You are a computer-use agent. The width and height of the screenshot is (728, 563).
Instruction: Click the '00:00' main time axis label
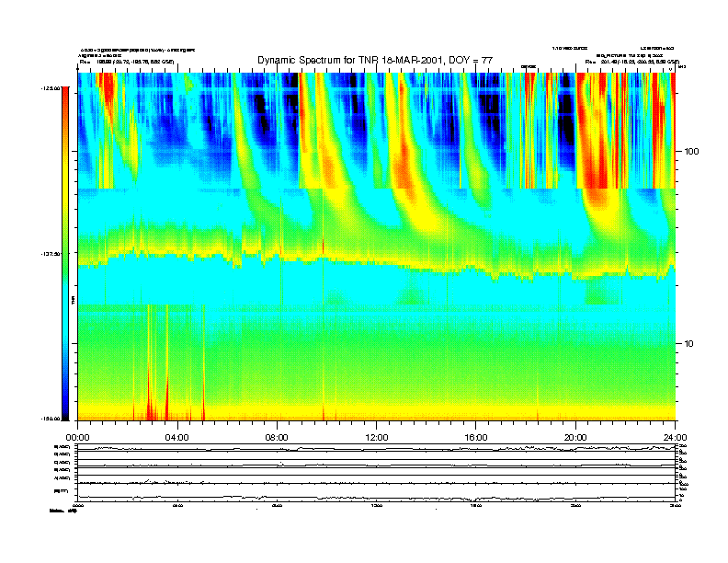point(77,438)
